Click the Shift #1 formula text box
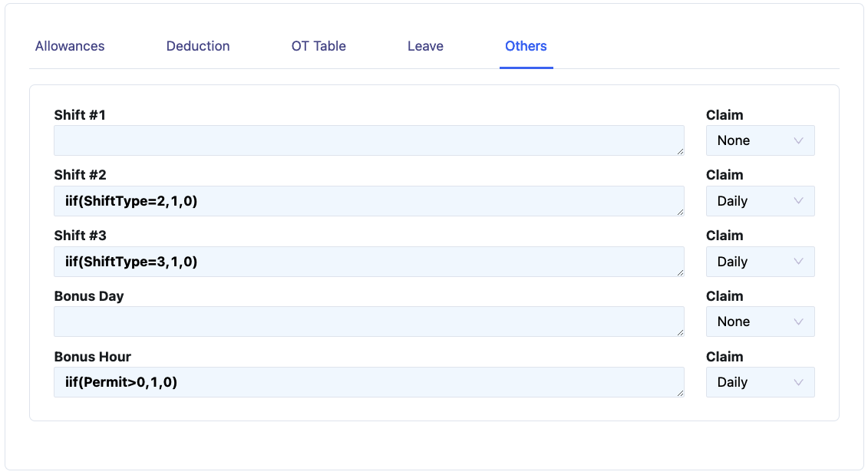This screenshot has height=475, width=868. 368,140
